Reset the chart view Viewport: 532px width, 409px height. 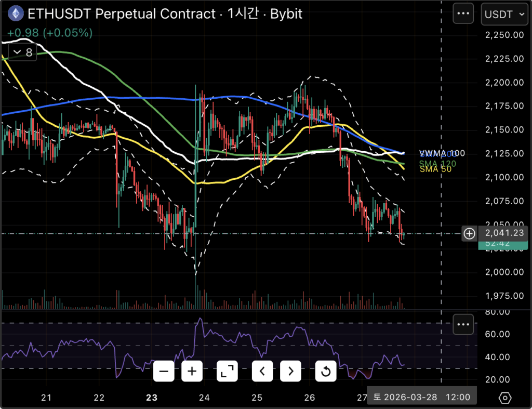point(326,371)
